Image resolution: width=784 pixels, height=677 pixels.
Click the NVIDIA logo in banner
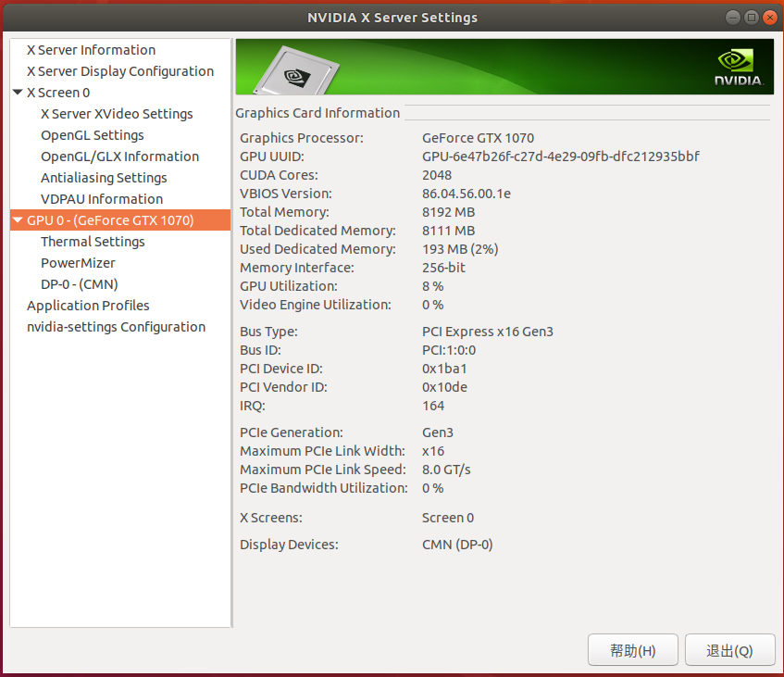coord(738,67)
